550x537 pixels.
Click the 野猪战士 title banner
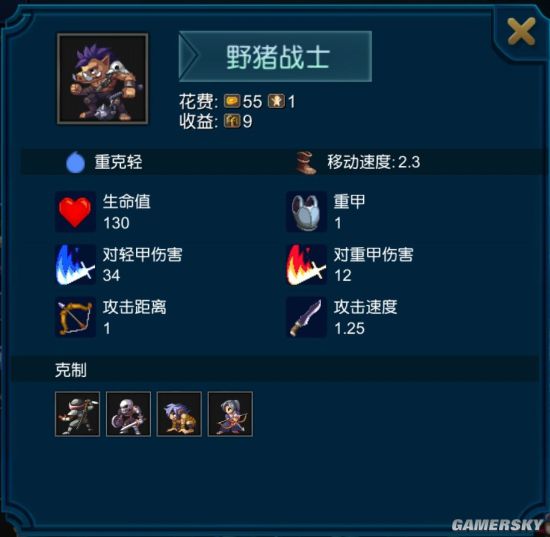pos(275,56)
